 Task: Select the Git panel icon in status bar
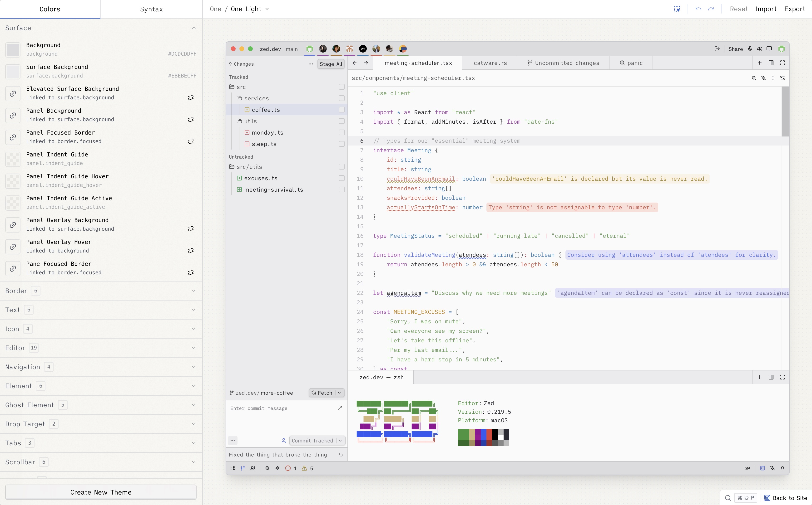click(x=243, y=468)
